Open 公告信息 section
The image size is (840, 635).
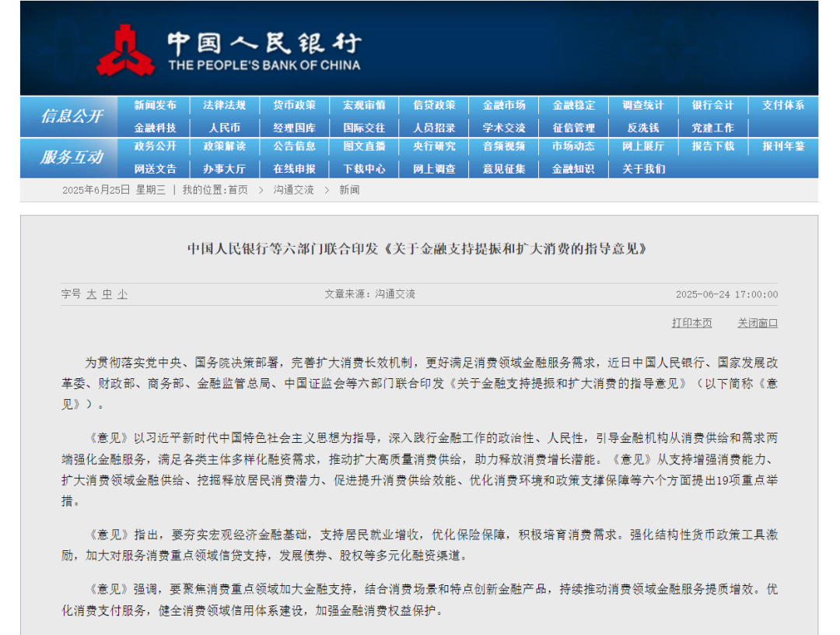pos(295,146)
